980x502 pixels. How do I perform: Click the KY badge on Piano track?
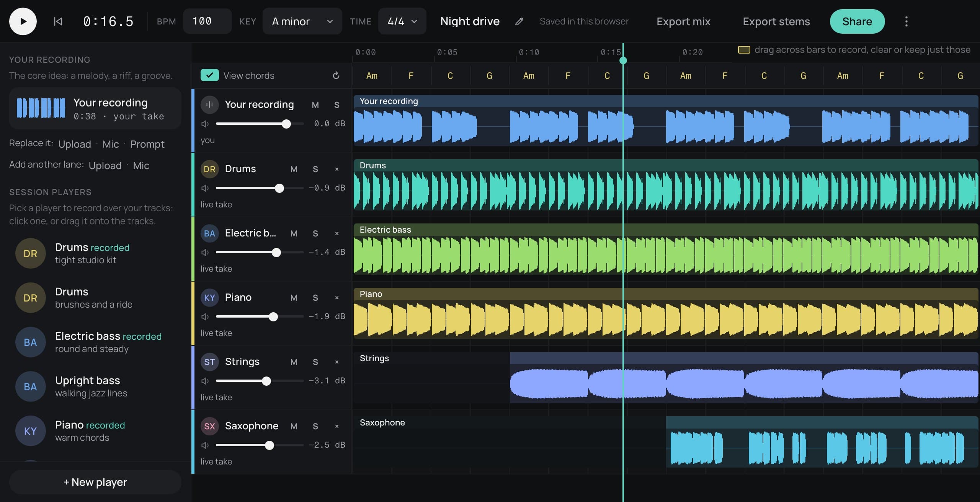pos(210,298)
